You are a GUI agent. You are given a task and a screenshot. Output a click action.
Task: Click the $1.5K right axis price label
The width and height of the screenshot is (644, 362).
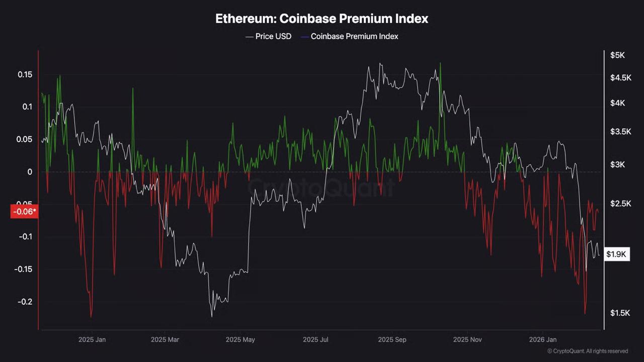619,313
